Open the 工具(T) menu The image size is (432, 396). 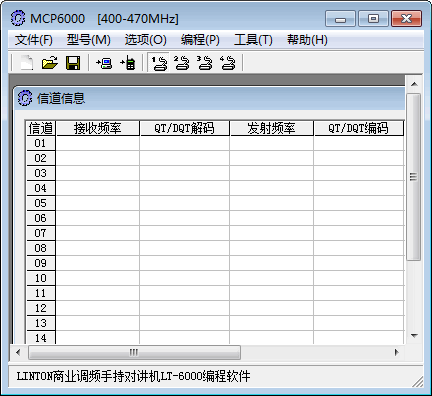pyautogui.click(x=253, y=40)
